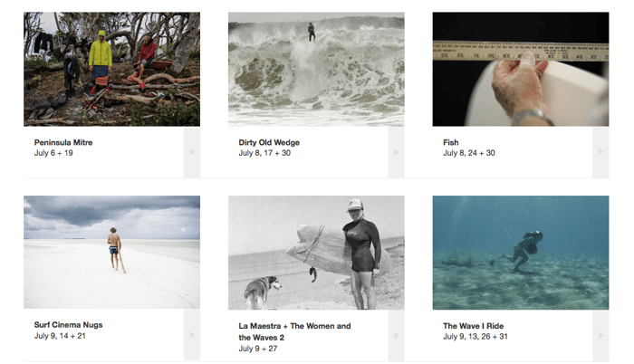Screen dimensions: 634x364
Task: Click the arrow beside La Maestra listing
Action: 397,335
